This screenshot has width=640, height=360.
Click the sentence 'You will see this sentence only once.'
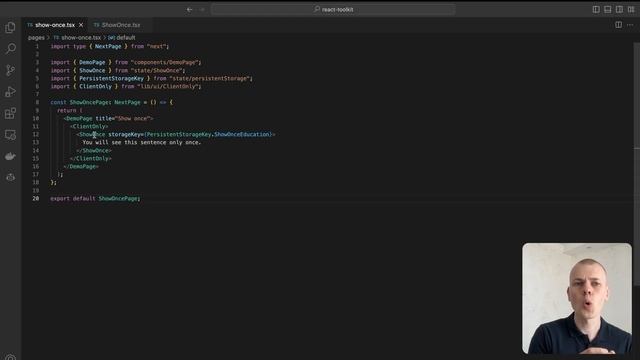click(142, 142)
